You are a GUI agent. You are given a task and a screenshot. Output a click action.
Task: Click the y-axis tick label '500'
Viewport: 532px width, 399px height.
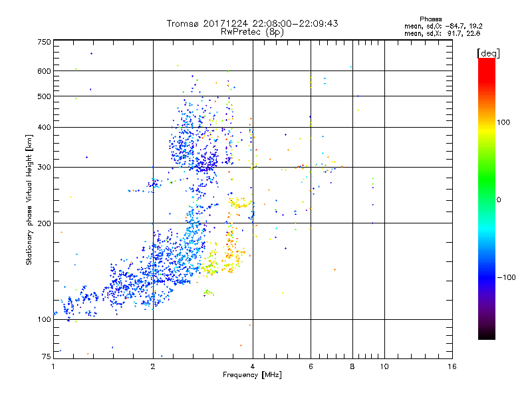(x=44, y=96)
